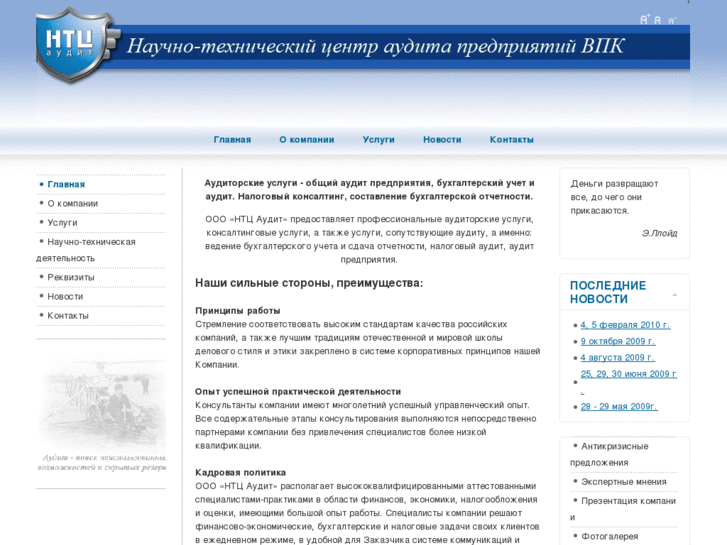727x545 pixels.
Task: Open Презентация компании in right menu
Action: 623,509
